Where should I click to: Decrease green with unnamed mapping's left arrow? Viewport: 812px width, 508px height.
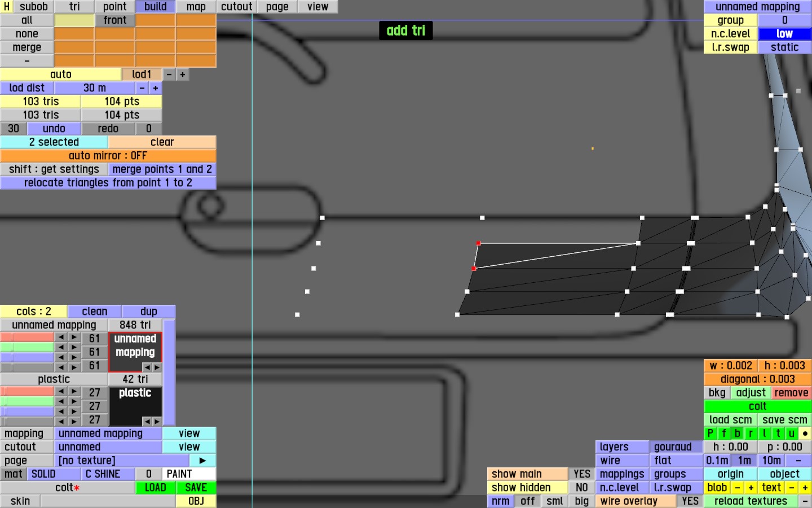[61, 347]
